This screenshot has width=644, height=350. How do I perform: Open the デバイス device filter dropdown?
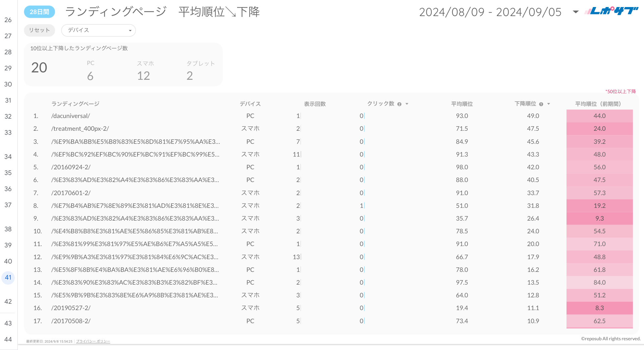point(98,30)
